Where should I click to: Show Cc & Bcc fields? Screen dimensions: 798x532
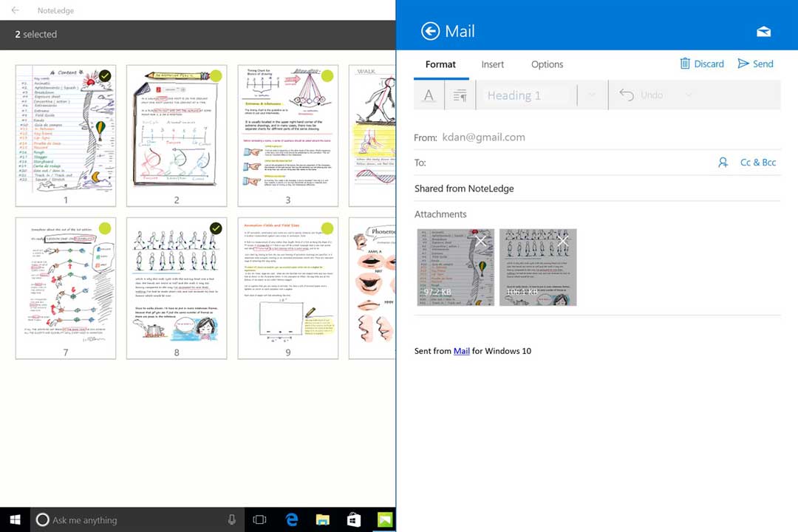pyautogui.click(x=758, y=163)
